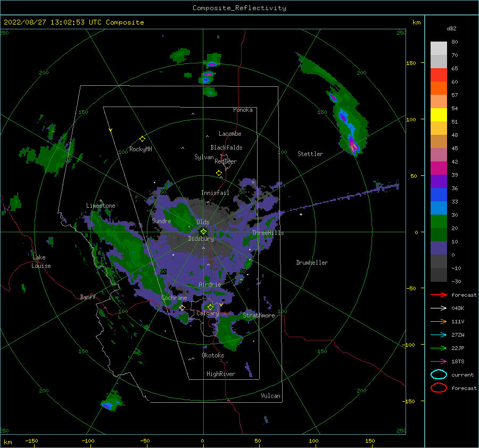
Task: Click the storm cell echo south of Calgary
Action: point(228,332)
